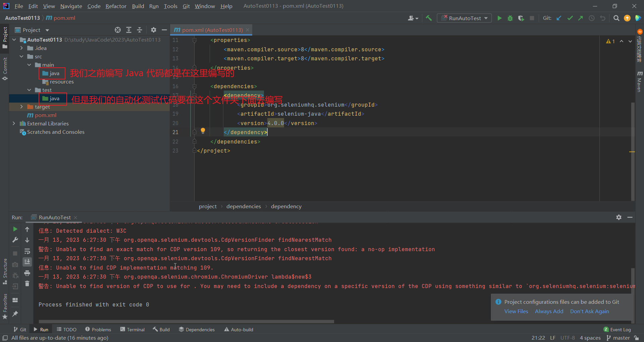
Task: Open the Event Log button
Action: point(617,330)
